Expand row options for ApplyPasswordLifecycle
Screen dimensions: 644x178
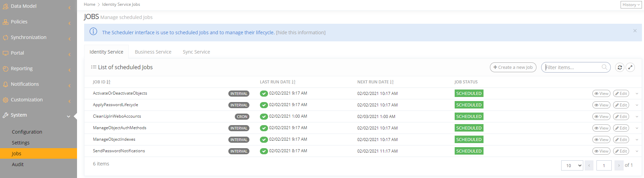637,105
